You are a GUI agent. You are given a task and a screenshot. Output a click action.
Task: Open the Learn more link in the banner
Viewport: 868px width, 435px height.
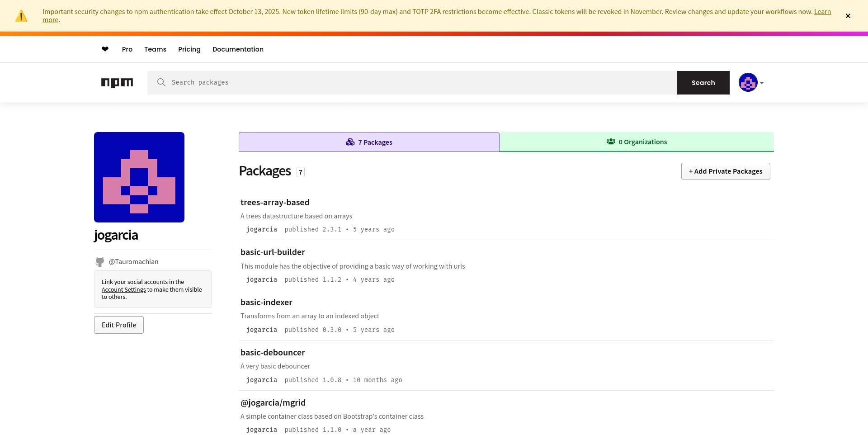click(822, 11)
